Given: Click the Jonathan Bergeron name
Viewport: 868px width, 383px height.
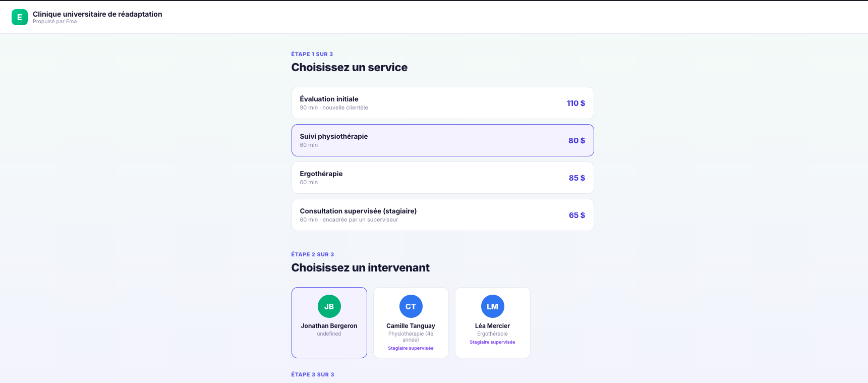Looking at the screenshot, I should (x=329, y=326).
